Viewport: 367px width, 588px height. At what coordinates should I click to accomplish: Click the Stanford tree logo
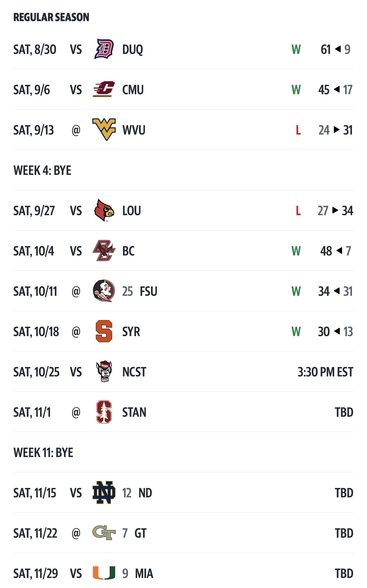104,412
